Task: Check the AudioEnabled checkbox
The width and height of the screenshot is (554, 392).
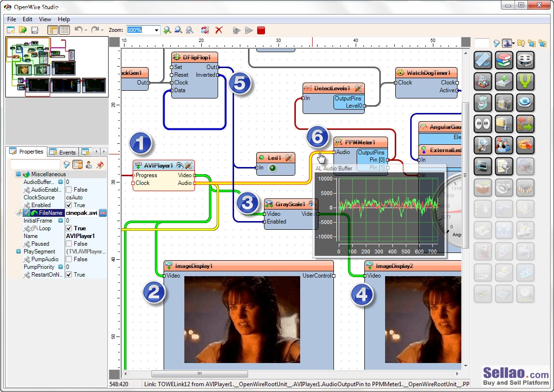Action: pos(69,190)
